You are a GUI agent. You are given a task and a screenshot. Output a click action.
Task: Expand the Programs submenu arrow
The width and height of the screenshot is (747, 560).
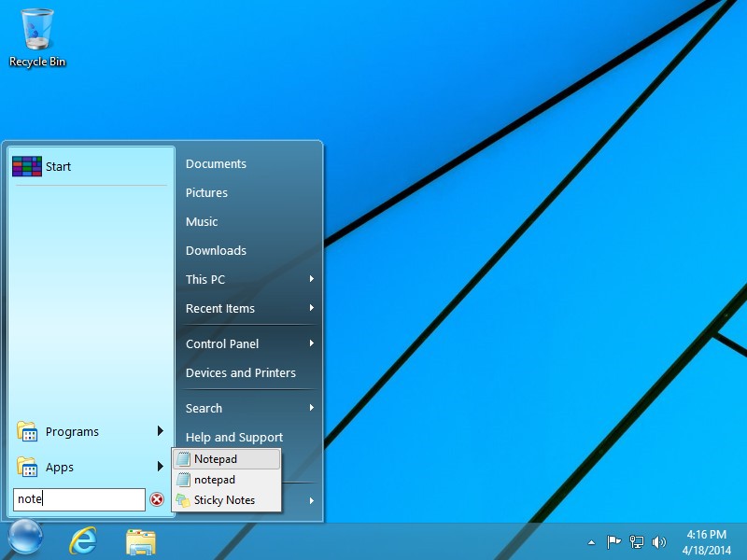161,431
